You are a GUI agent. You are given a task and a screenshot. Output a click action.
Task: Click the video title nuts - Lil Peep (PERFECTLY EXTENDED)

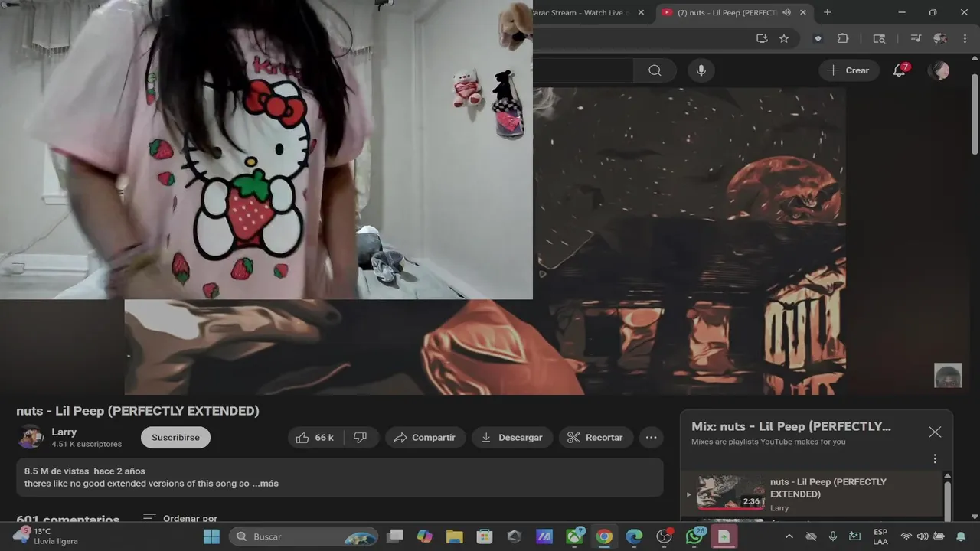click(x=138, y=411)
